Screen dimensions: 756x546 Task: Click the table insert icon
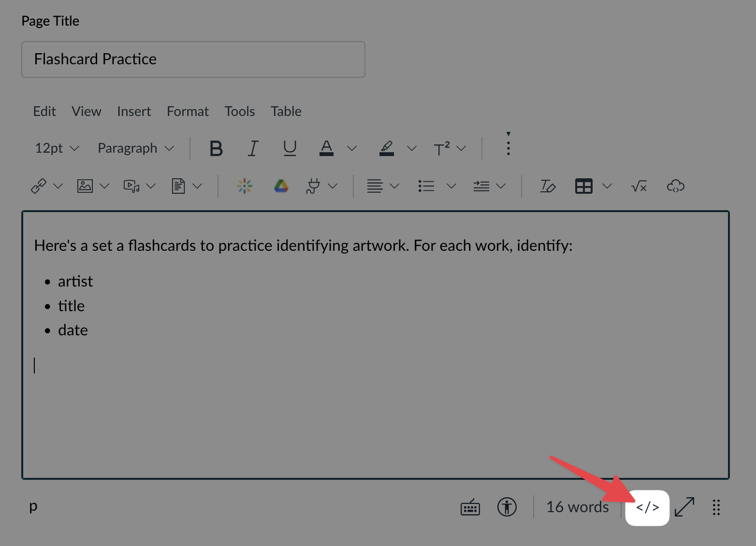584,186
